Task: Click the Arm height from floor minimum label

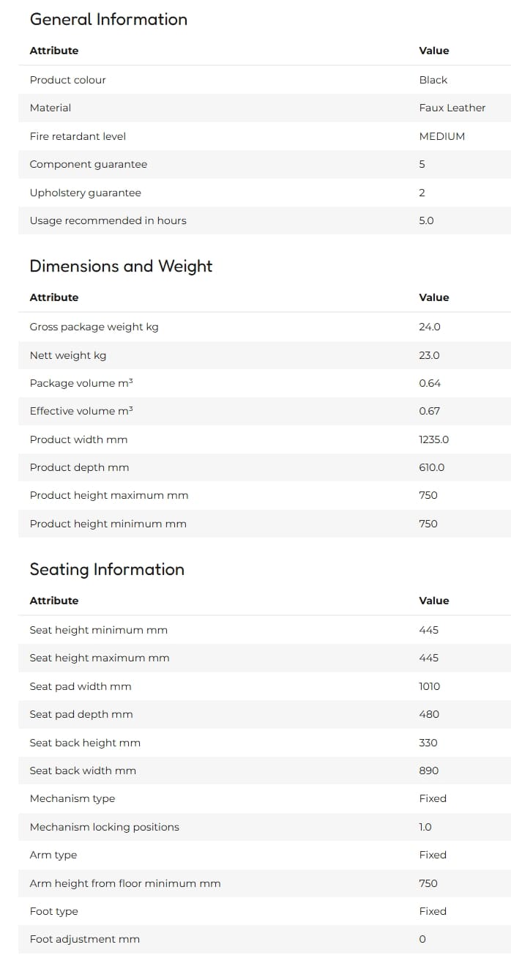Action: (x=125, y=883)
